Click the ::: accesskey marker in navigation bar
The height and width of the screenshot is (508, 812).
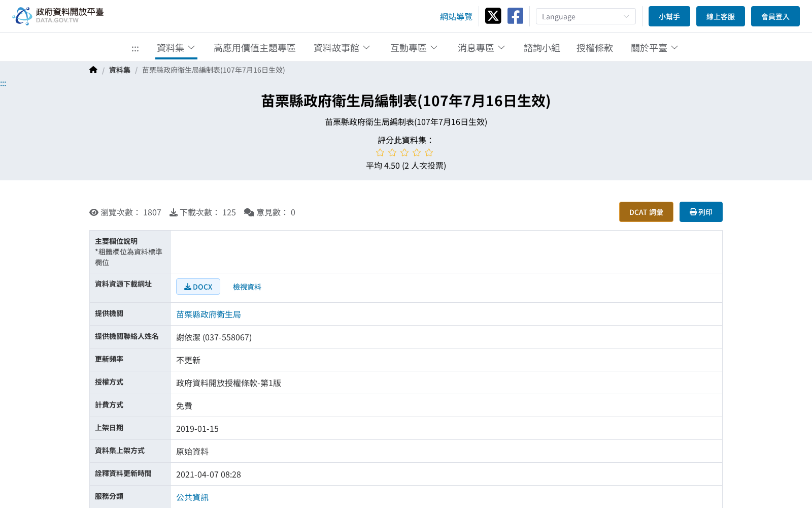click(135, 48)
